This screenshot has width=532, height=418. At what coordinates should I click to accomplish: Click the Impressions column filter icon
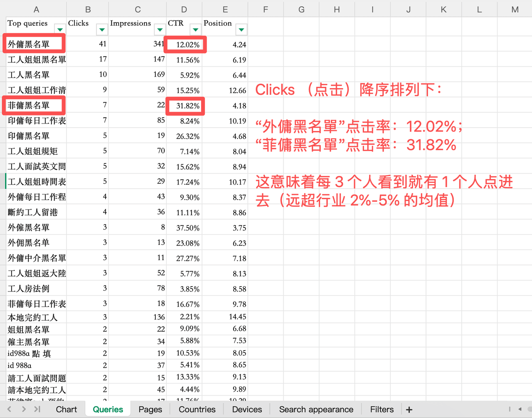coord(160,30)
